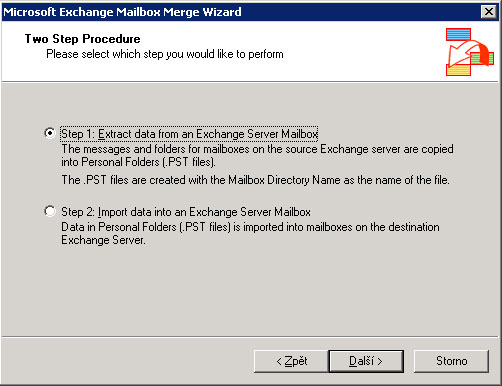Click the empty gray area below Step 2
Screen dimensions: 502x386
click(250, 290)
